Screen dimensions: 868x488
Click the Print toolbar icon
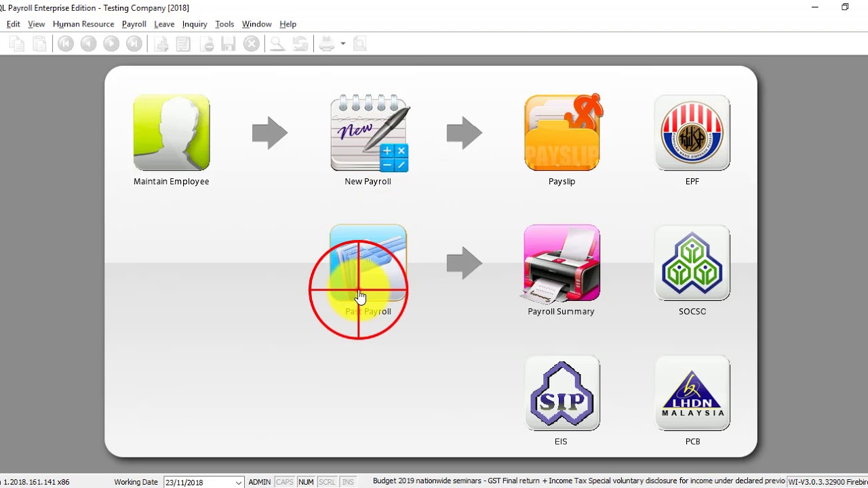[x=328, y=44]
